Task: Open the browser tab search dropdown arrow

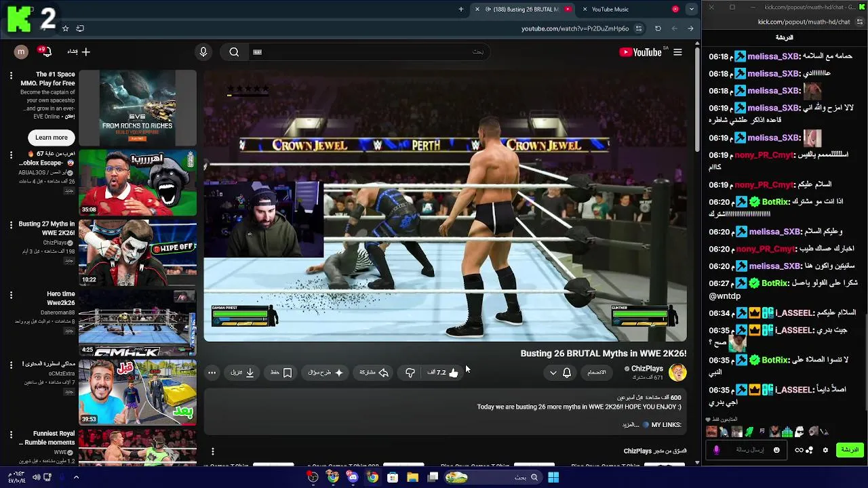Action: click(691, 9)
